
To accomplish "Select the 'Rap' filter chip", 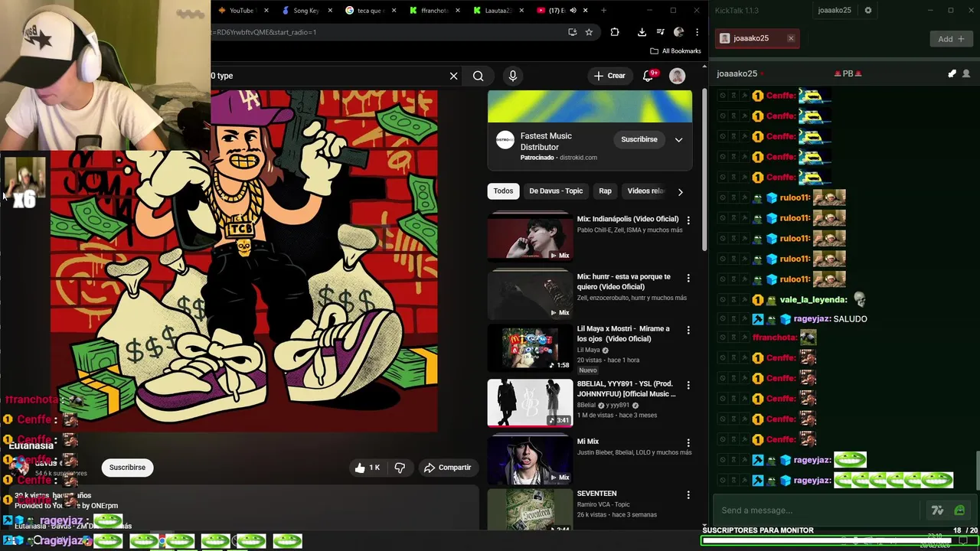I will tap(605, 191).
